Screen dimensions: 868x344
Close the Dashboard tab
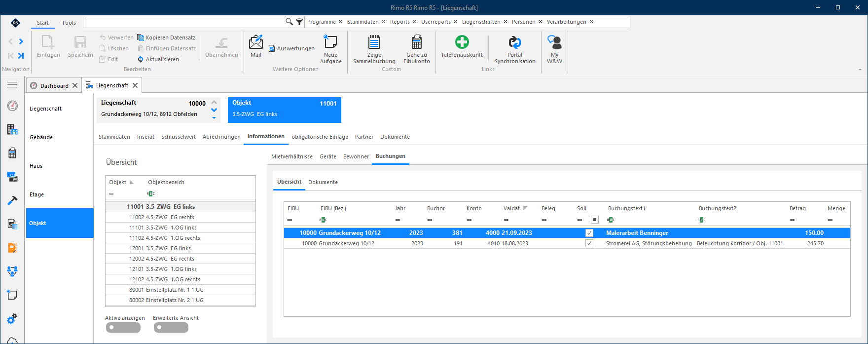pyautogui.click(x=75, y=85)
